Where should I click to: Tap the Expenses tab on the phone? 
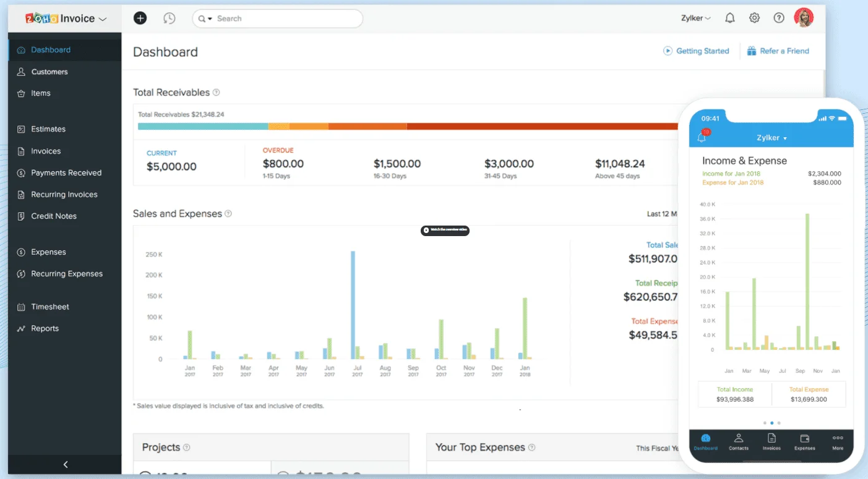point(805,443)
